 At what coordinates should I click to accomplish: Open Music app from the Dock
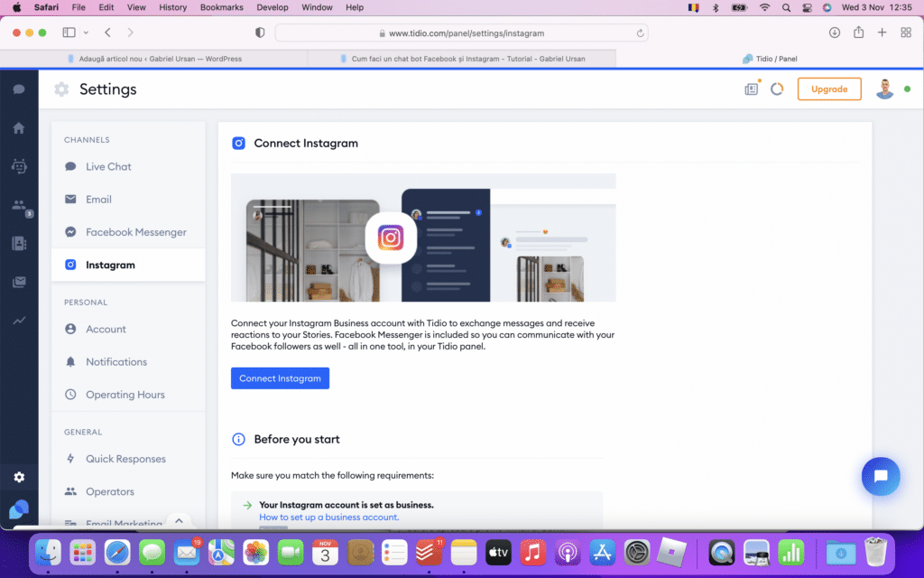tap(532, 553)
